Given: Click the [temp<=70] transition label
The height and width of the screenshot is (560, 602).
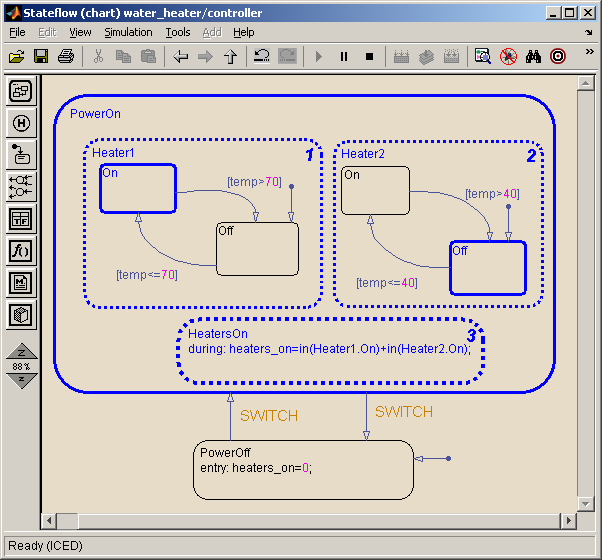Looking at the screenshot, I should pyautogui.click(x=147, y=275).
